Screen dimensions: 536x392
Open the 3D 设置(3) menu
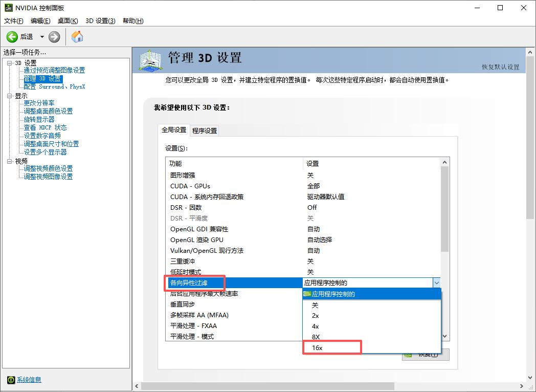(x=100, y=21)
